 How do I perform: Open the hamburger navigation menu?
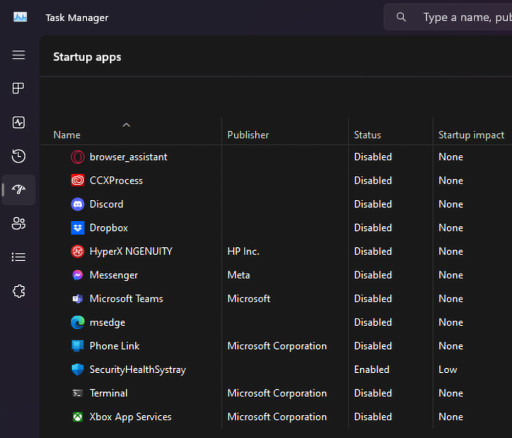pos(19,55)
